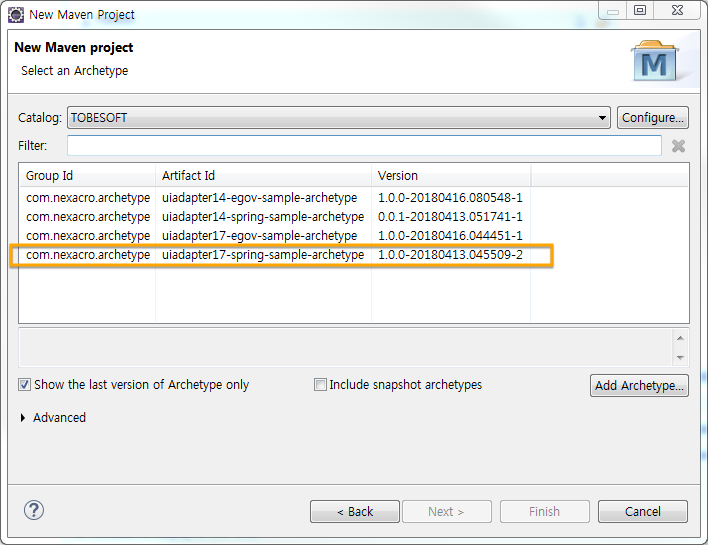This screenshot has width=708, height=545.
Task: Click the Add Archetype... button
Action: tap(639, 385)
